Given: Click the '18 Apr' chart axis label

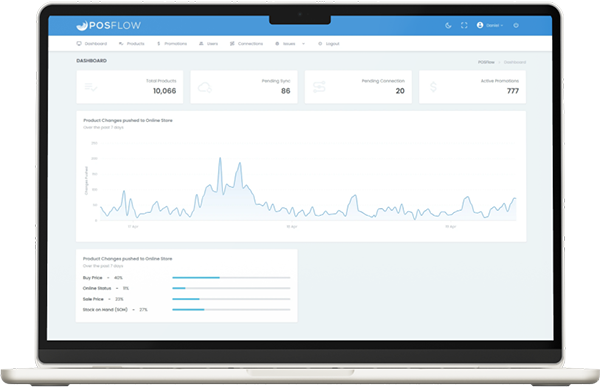Looking at the screenshot, I should coord(292,227).
